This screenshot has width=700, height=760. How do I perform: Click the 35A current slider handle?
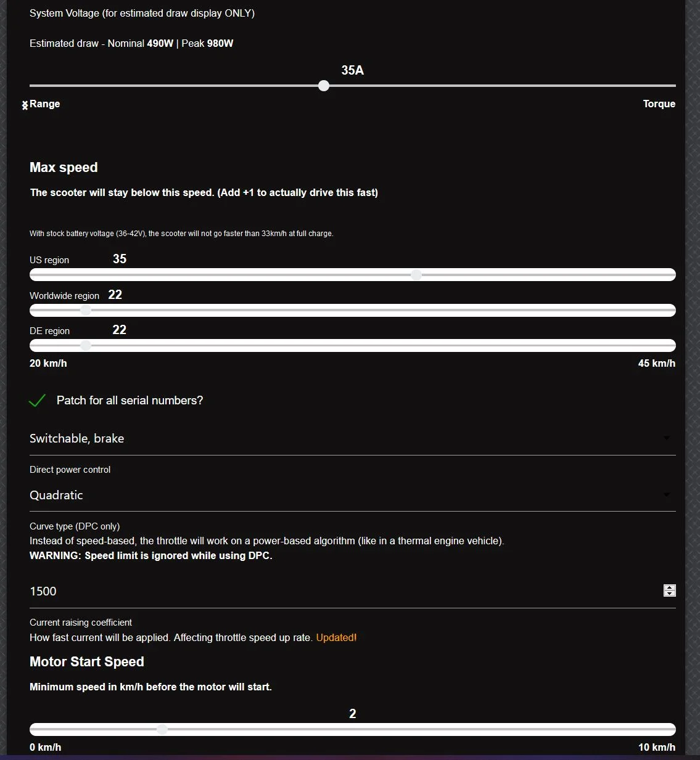(x=324, y=86)
